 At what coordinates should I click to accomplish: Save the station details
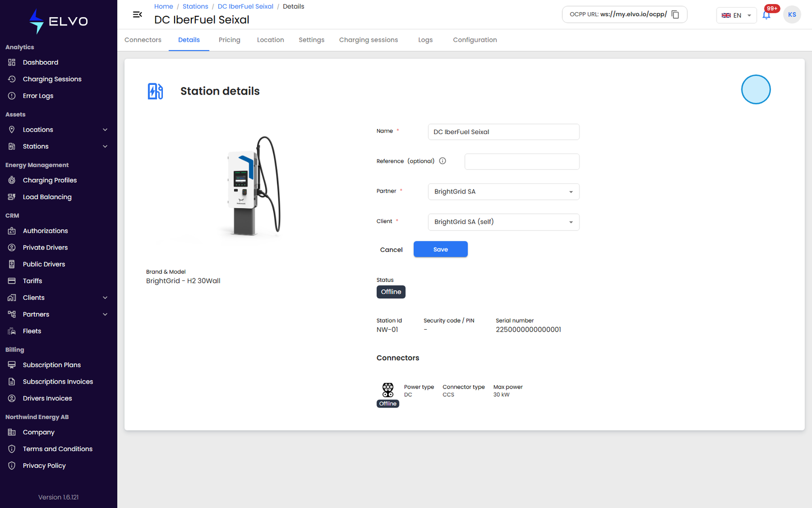tap(441, 249)
